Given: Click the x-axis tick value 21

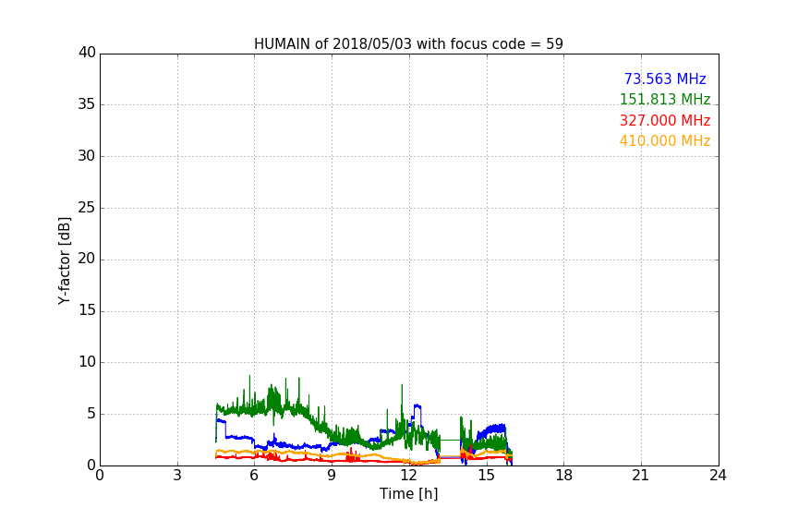Looking at the screenshot, I should 641,476.
